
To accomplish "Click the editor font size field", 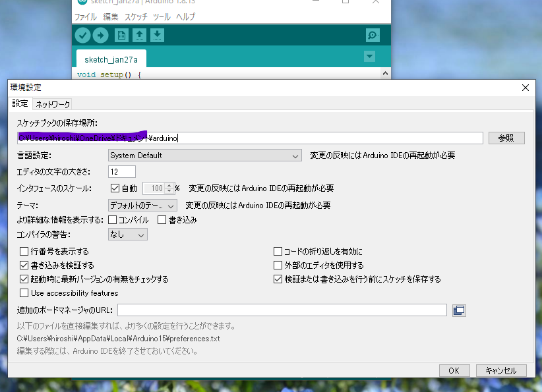I will [x=122, y=172].
